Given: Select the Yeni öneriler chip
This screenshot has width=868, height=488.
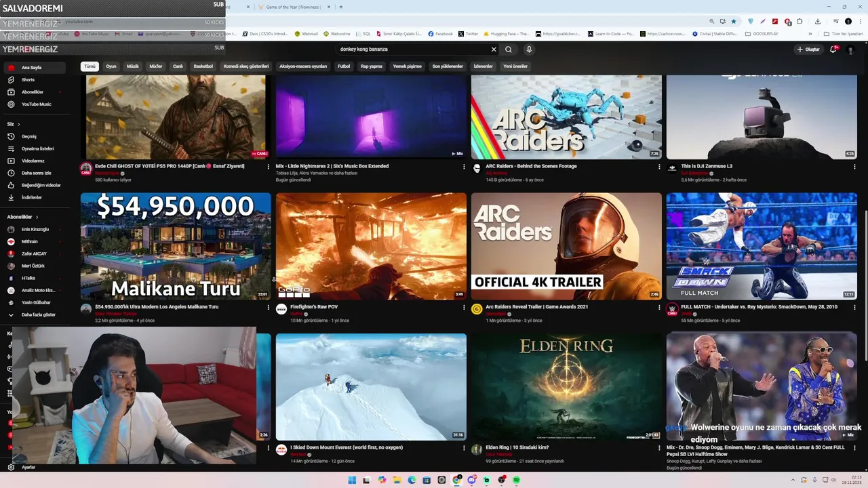Looking at the screenshot, I should click(x=515, y=66).
